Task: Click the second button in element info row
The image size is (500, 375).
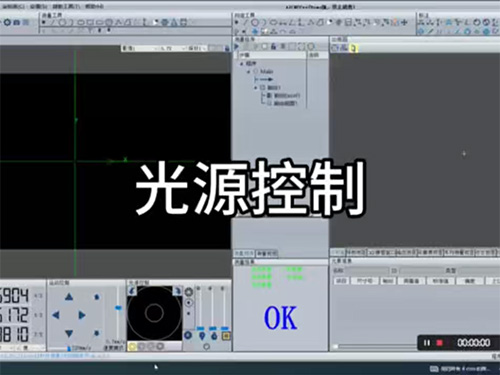Action: tap(365, 281)
